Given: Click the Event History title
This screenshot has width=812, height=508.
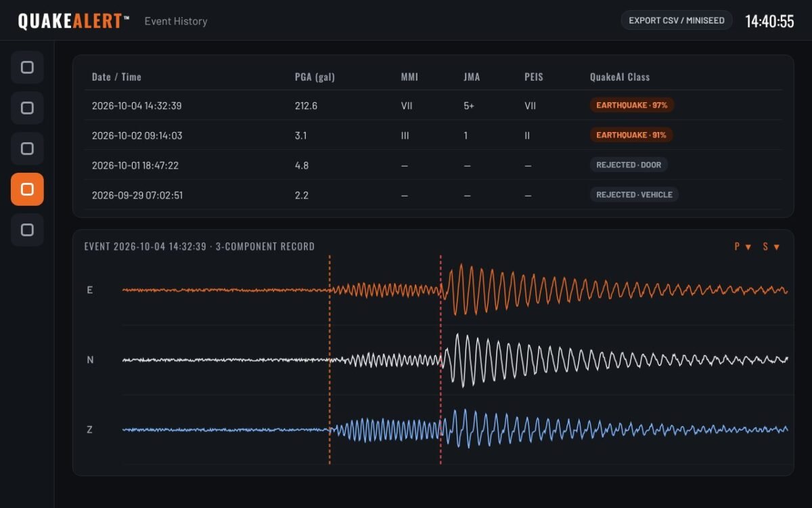Looking at the screenshot, I should 176,21.
